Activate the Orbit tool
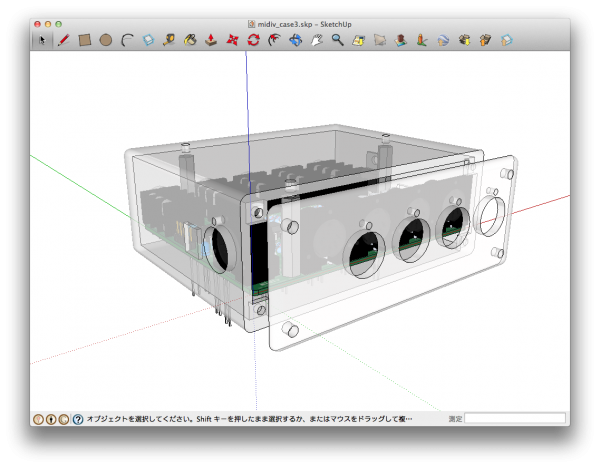This screenshot has width=600, height=468. tap(295, 41)
